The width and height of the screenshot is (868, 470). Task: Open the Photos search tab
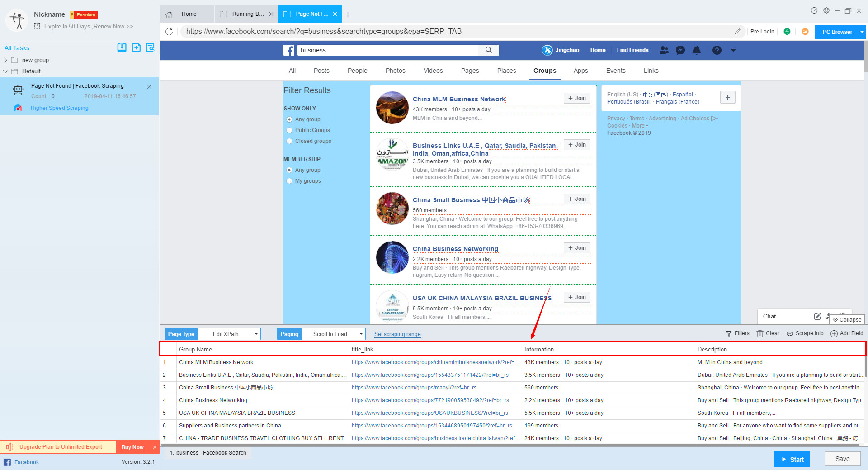395,71
